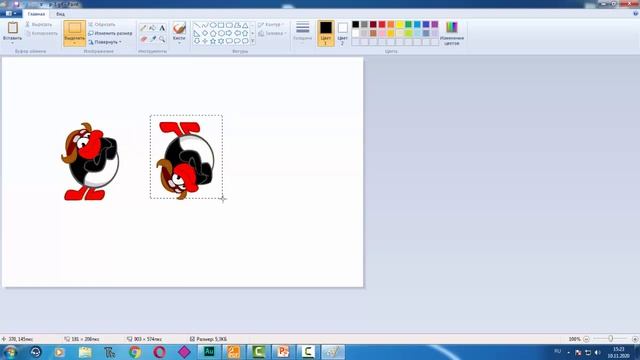This screenshot has height=360, width=640.
Task: Pick the six-point star shape
Action: pos(221,41)
